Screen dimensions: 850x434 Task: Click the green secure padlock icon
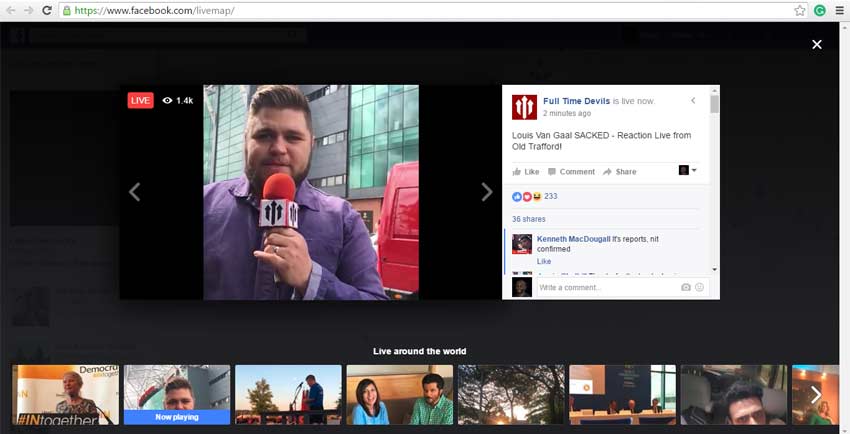(x=67, y=10)
